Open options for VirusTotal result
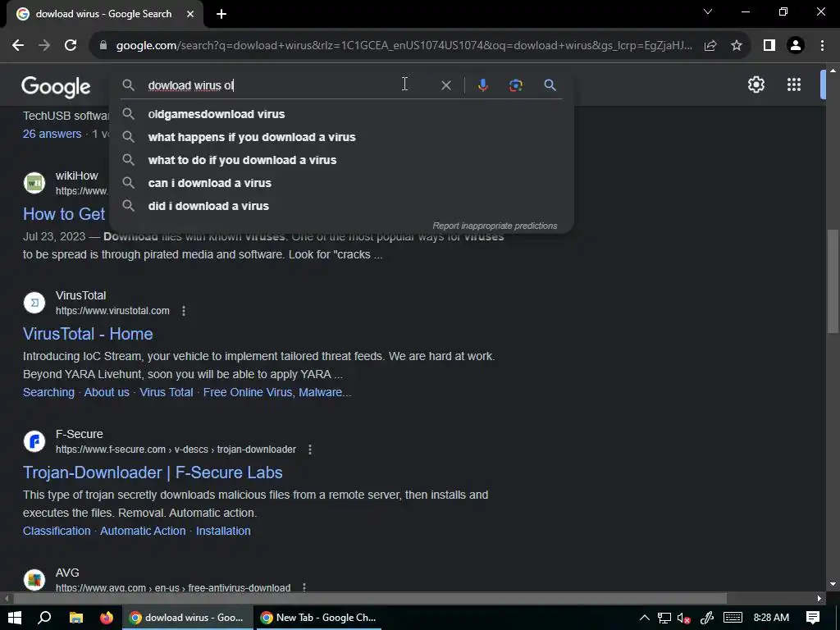 point(184,311)
